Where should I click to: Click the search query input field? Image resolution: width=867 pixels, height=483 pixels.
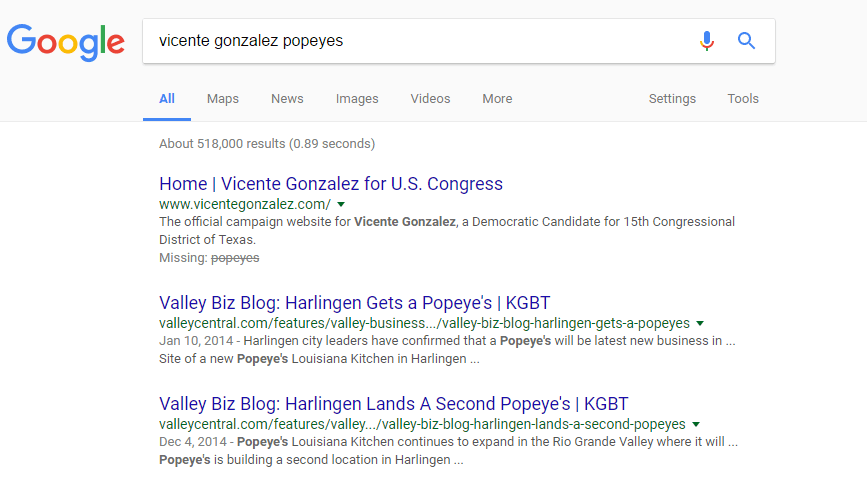[x=420, y=41]
